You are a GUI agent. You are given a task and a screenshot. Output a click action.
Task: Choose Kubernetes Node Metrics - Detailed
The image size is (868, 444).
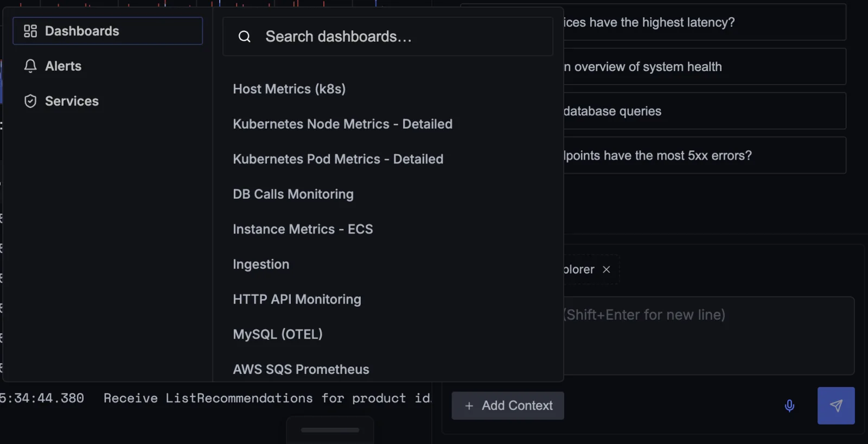(x=342, y=124)
